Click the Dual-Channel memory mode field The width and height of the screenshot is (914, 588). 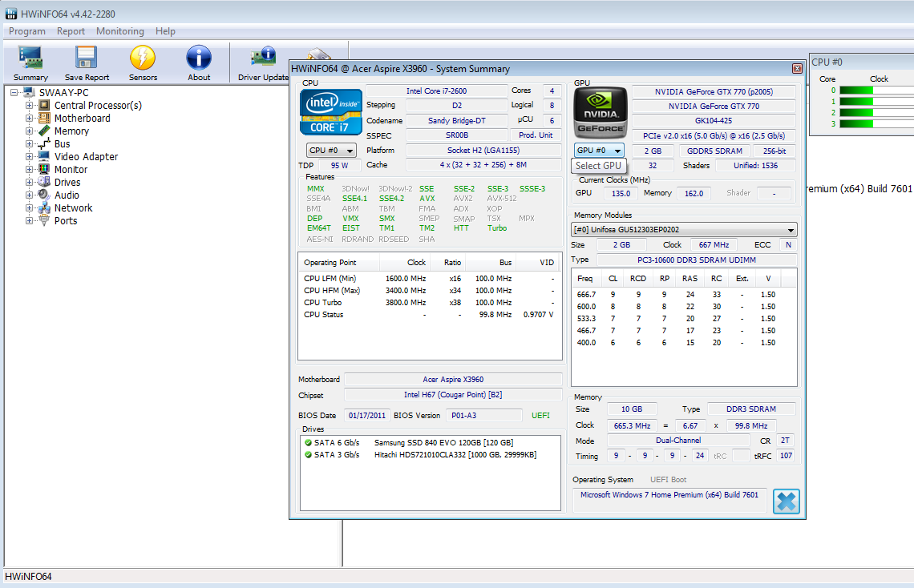[678, 441]
